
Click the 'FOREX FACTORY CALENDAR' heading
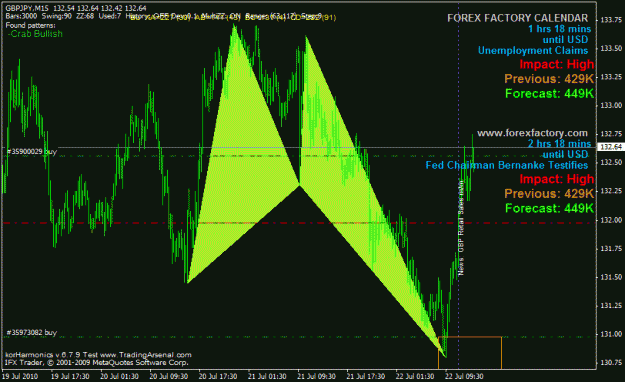[x=517, y=18]
